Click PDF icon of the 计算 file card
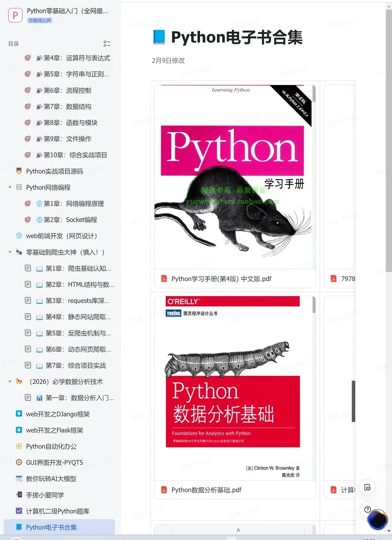 [333, 490]
